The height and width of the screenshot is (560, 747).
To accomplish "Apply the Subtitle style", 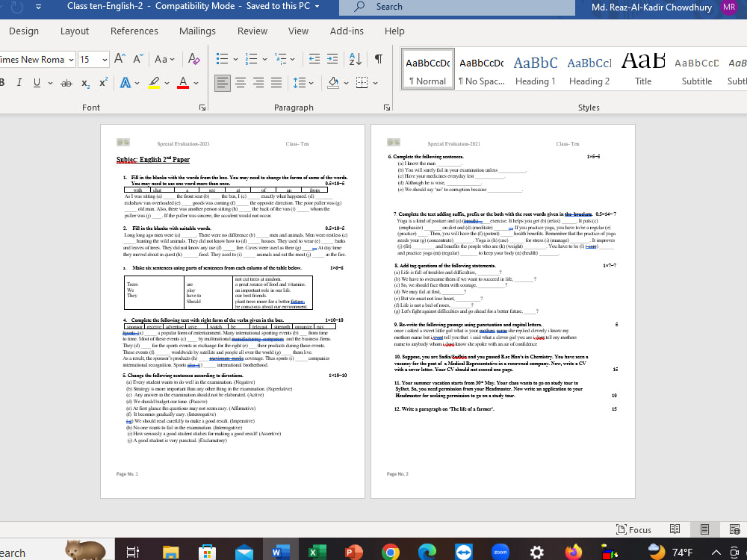I will click(696, 69).
